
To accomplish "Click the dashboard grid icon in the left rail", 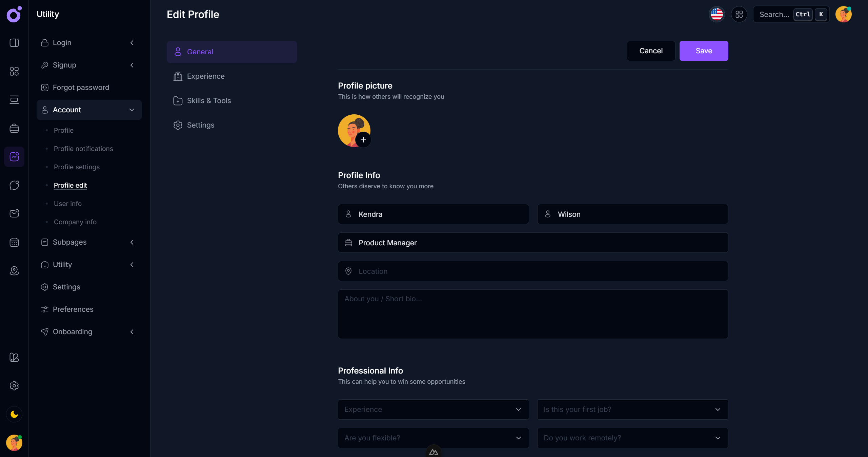I will tap(14, 71).
